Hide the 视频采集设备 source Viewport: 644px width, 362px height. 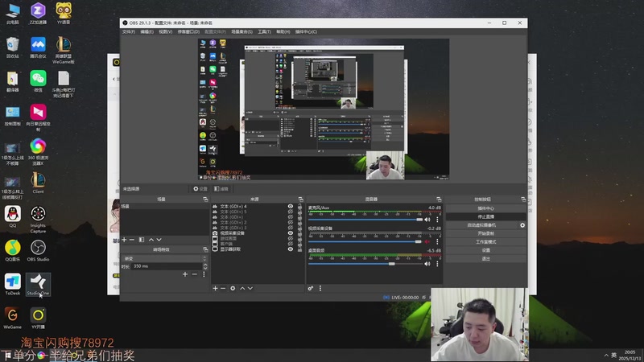click(291, 233)
